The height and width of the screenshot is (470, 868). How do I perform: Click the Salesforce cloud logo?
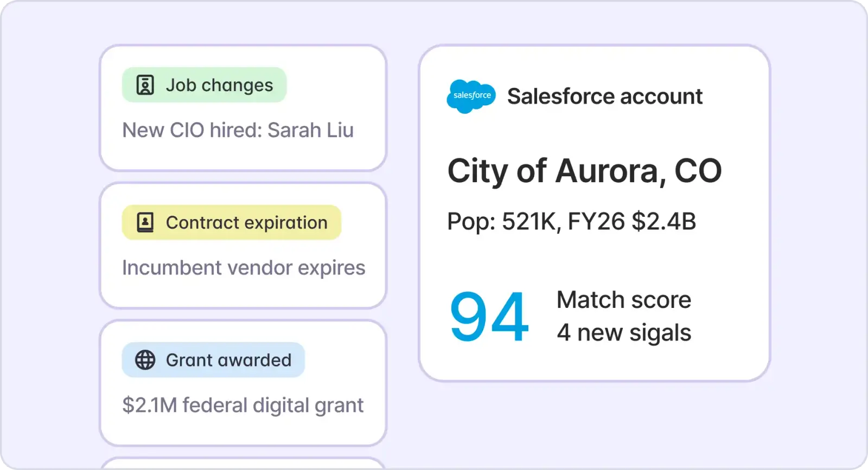click(471, 96)
